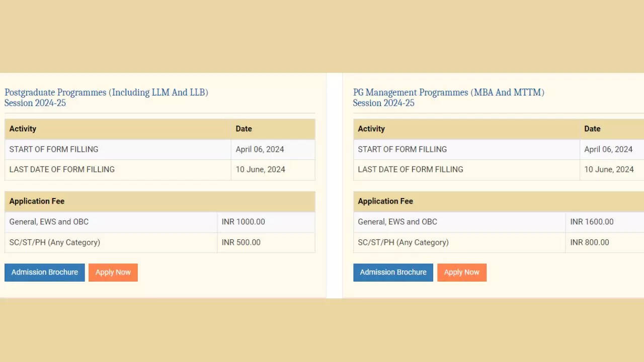Viewport: 644px width, 362px height.
Task: Select Date column header in Postgraduate table
Action: (x=244, y=129)
